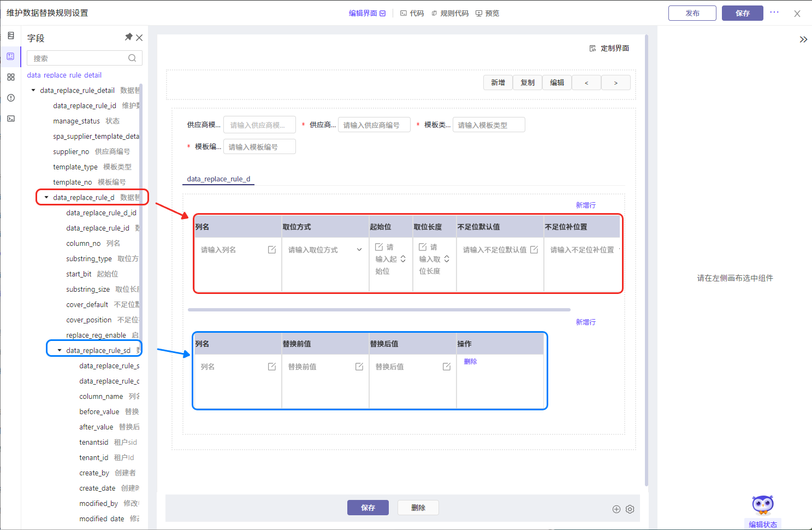Image resolution: width=812 pixels, height=530 pixels.
Task: Click the data replace rule detail link
Action: 64,75
